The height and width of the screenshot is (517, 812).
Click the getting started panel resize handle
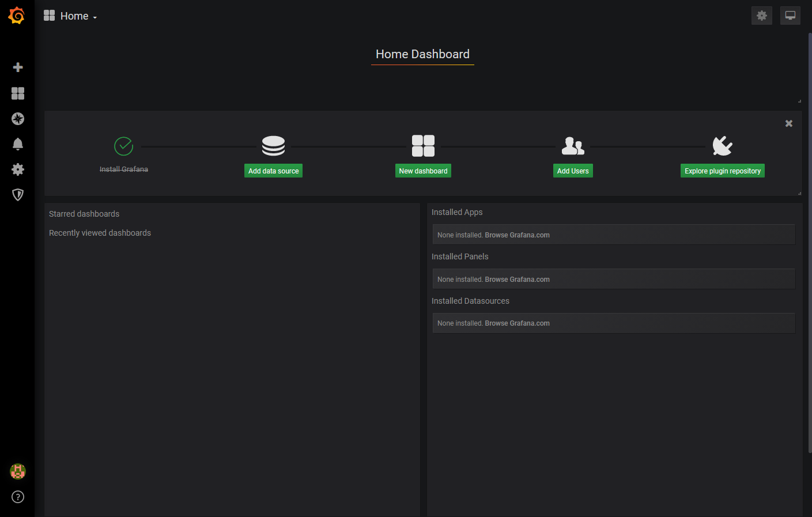[x=799, y=193]
